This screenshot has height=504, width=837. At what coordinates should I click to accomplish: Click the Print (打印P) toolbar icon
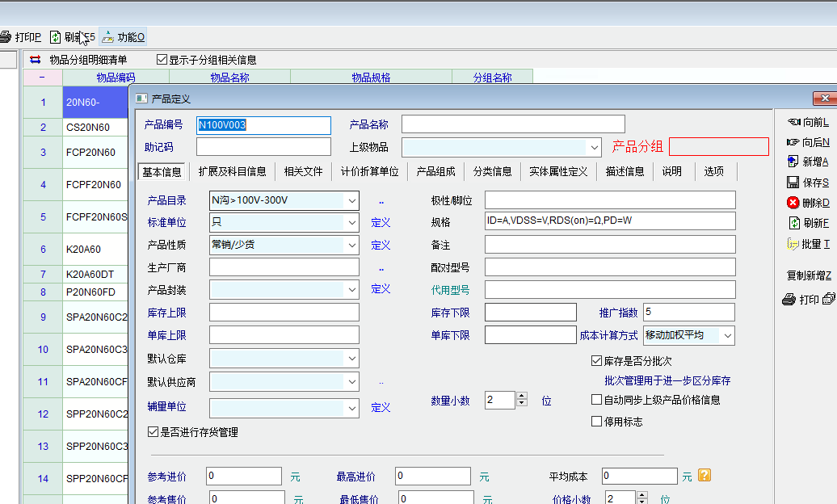(x=6, y=37)
